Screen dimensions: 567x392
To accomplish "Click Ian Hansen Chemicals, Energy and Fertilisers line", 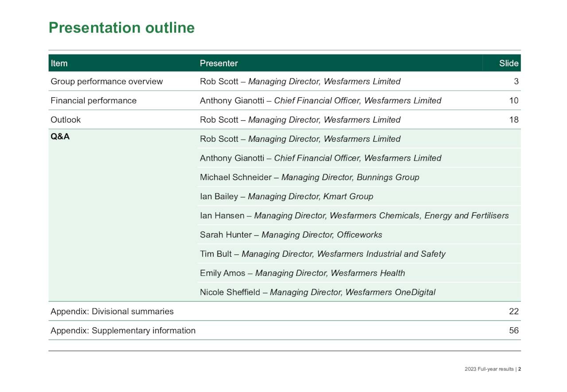I will 354,215.
